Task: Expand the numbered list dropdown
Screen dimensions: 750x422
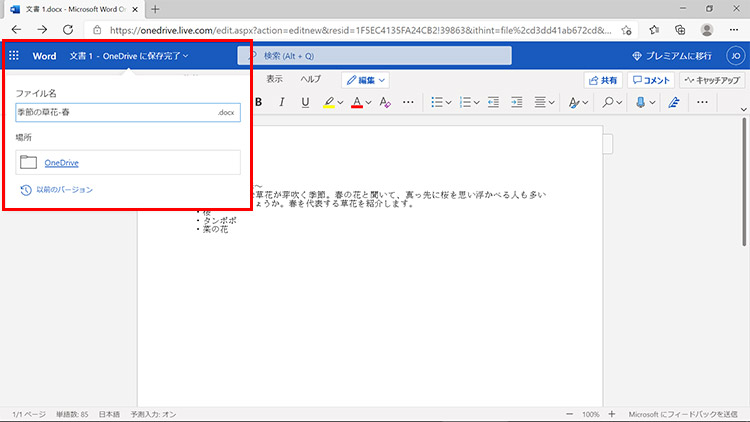Action: tap(477, 102)
